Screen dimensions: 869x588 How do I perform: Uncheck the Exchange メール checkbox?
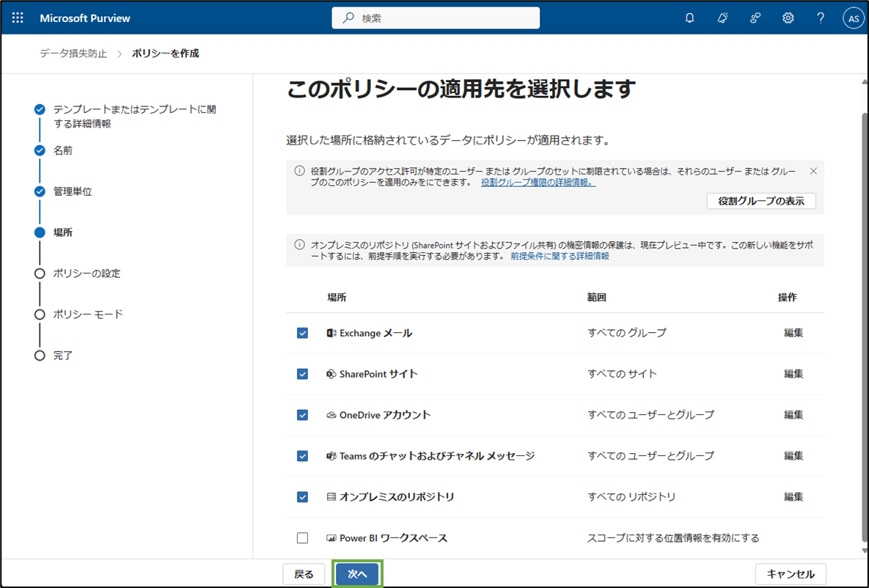pyautogui.click(x=302, y=333)
